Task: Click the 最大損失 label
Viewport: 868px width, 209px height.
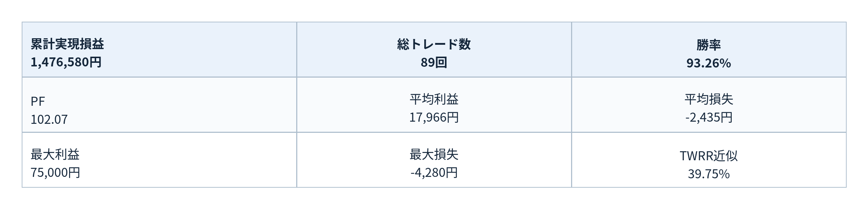Action: [x=434, y=154]
